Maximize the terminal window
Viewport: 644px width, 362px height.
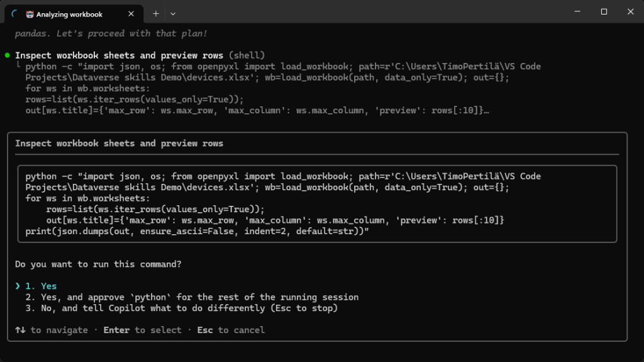pyautogui.click(x=604, y=11)
